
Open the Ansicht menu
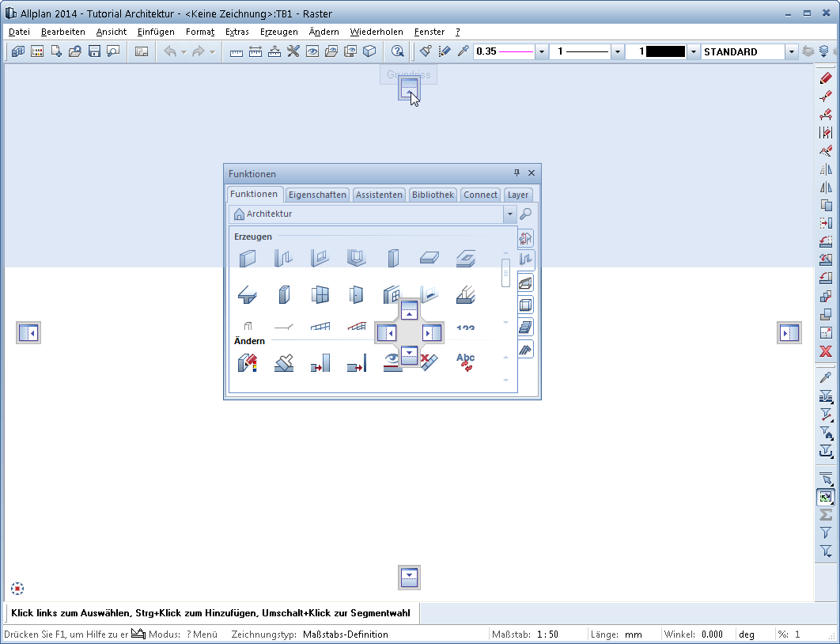[x=112, y=32]
